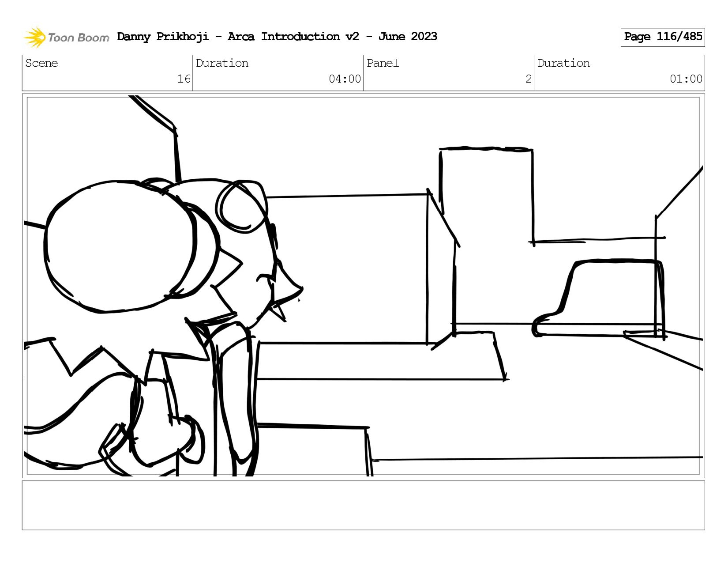Click the empty notes box below the panel
Screen dimensions: 728x563
(363, 505)
